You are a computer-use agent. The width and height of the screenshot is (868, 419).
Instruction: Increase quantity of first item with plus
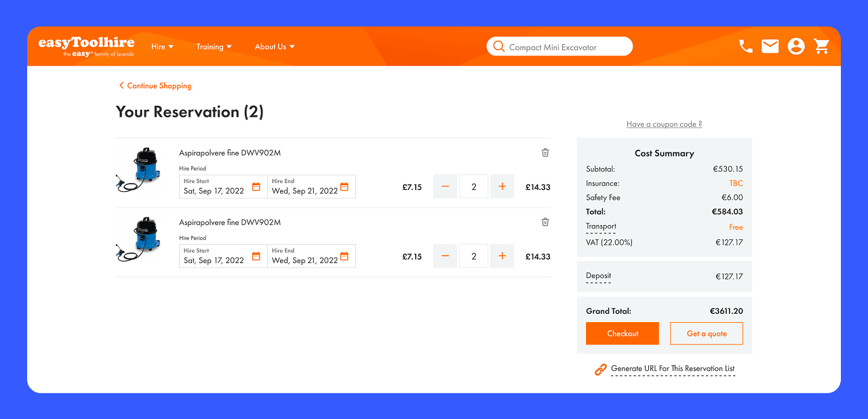point(502,186)
